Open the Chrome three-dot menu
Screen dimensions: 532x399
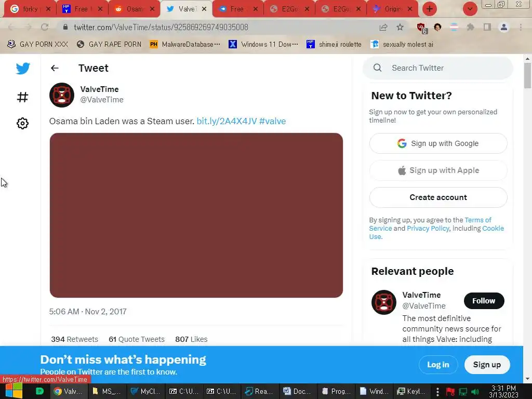pyautogui.click(x=521, y=27)
